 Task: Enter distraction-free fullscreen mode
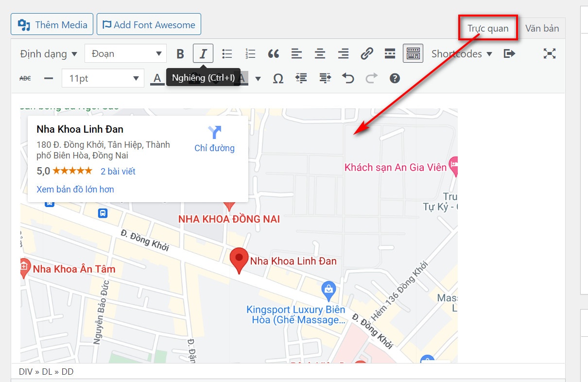[549, 53]
